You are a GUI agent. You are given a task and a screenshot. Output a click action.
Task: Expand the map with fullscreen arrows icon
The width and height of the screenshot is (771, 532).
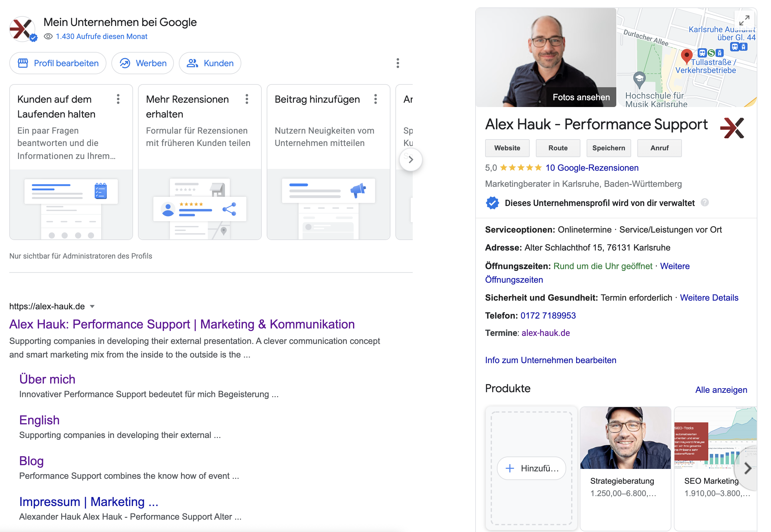pyautogui.click(x=744, y=21)
